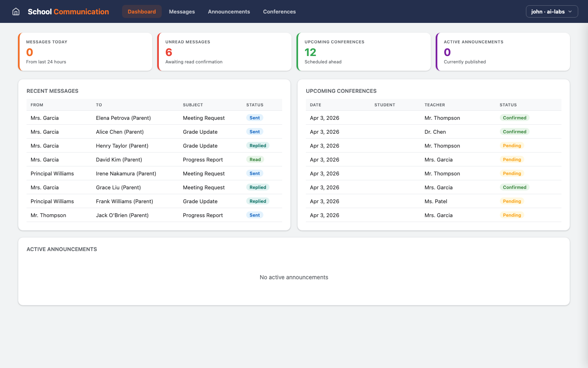Open the Conferences section
This screenshot has width=588, height=368.
click(x=279, y=11)
